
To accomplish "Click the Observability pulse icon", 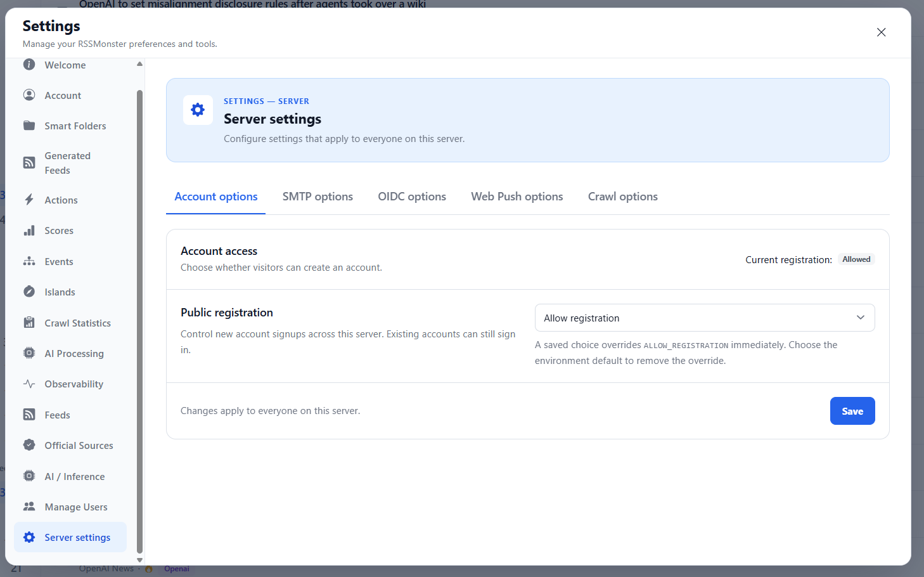I will 29,384.
